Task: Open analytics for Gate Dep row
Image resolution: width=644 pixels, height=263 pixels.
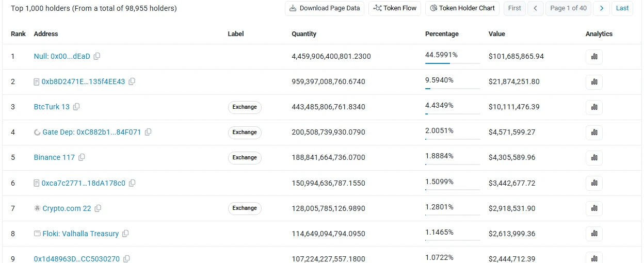Action: 594,132
